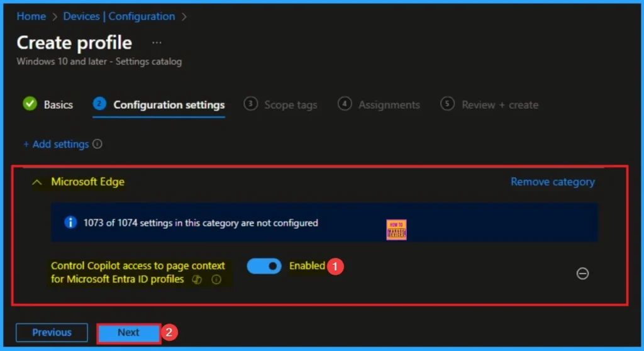Remove the Copilot page context setting with minus icon
This screenshot has height=351, width=644.
582,274
